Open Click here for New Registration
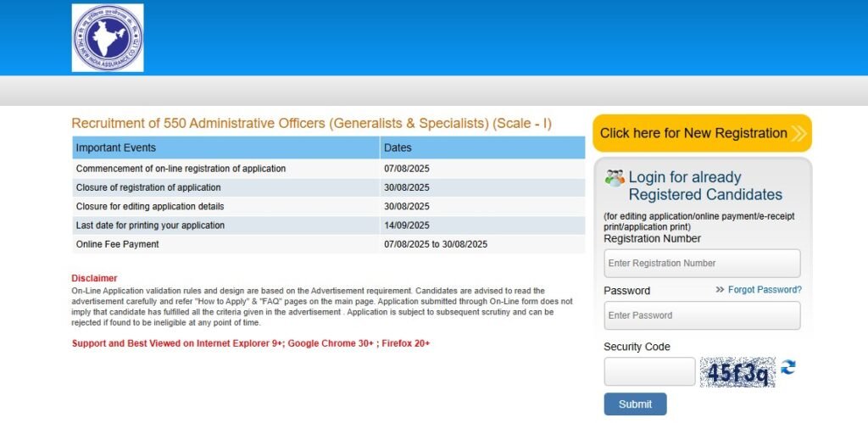 (x=702, y=133)
